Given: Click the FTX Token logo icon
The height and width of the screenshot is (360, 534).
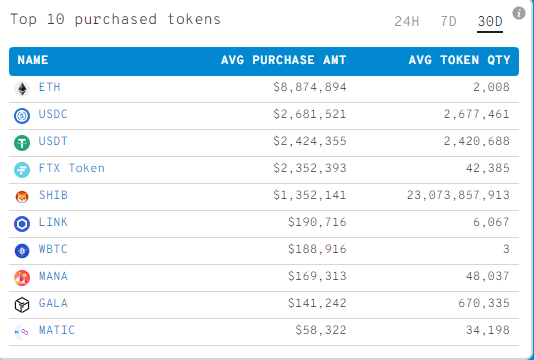Looking at the screenshot, I should tap(22, 170).
